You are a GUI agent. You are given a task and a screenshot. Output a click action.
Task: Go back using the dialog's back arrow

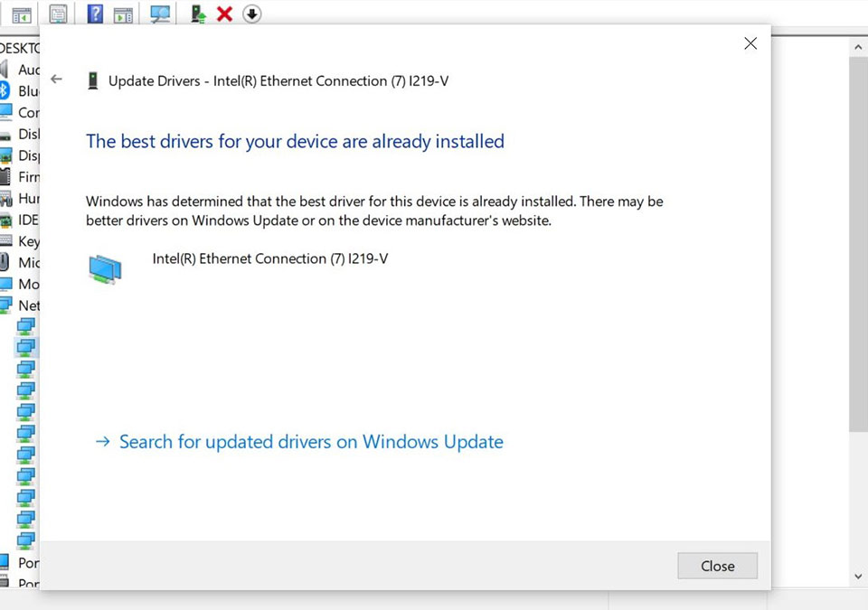point(56,80)
